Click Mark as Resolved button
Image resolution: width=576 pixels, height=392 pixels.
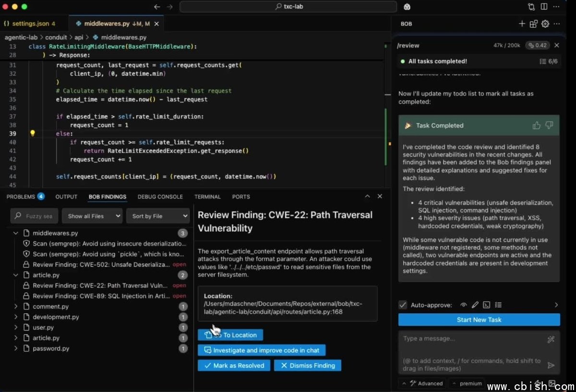coord(234,365)
